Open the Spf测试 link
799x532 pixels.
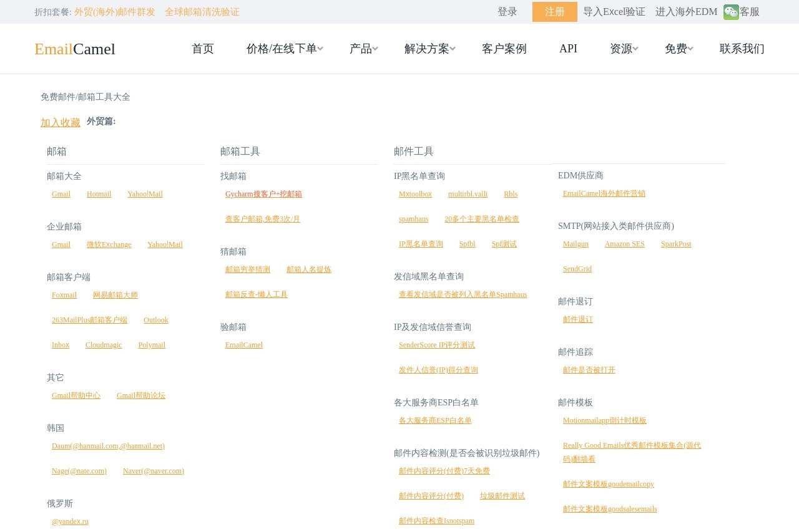coord(504,244)
